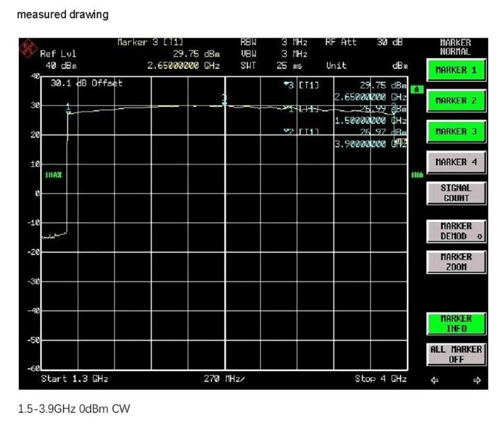Click the Ref Lvl 40 dBm field
This screenshot has width=504, height=432.
tap(58, 60)
